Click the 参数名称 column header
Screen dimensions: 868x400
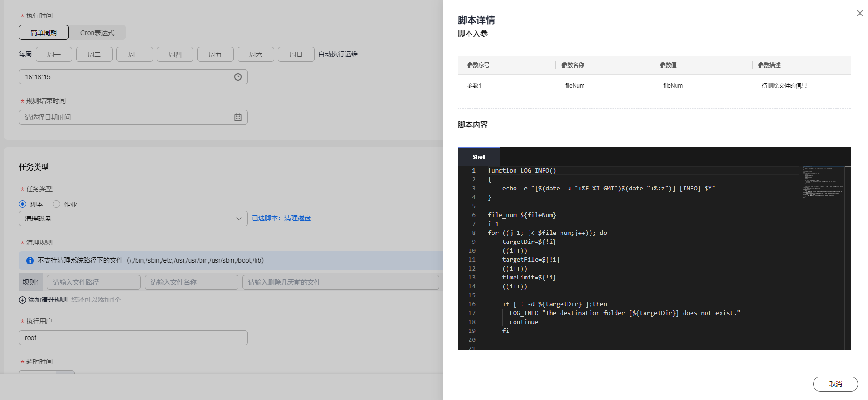coord(573,65)
